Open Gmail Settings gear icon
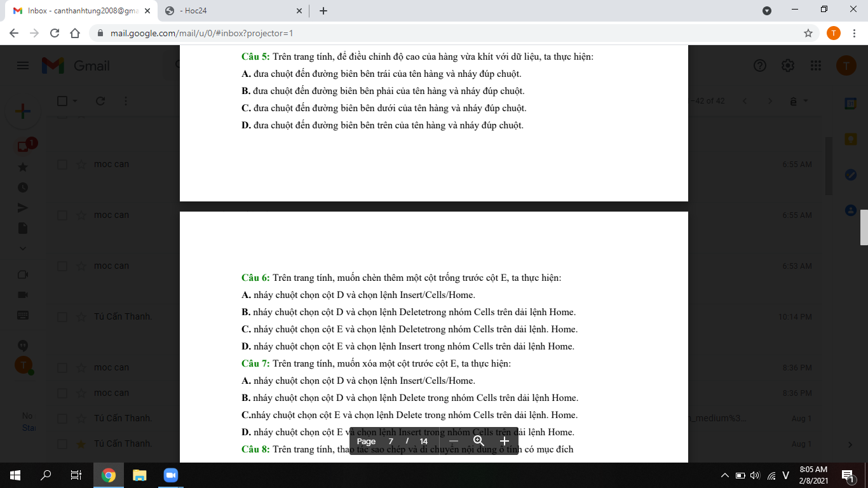Screen dimensions: 868x488 click(x=788, y=65)
